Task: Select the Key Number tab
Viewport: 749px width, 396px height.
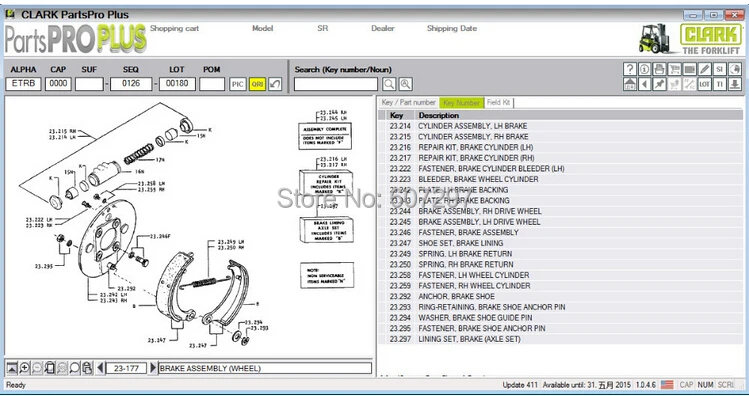Action: tap(461, 103)
